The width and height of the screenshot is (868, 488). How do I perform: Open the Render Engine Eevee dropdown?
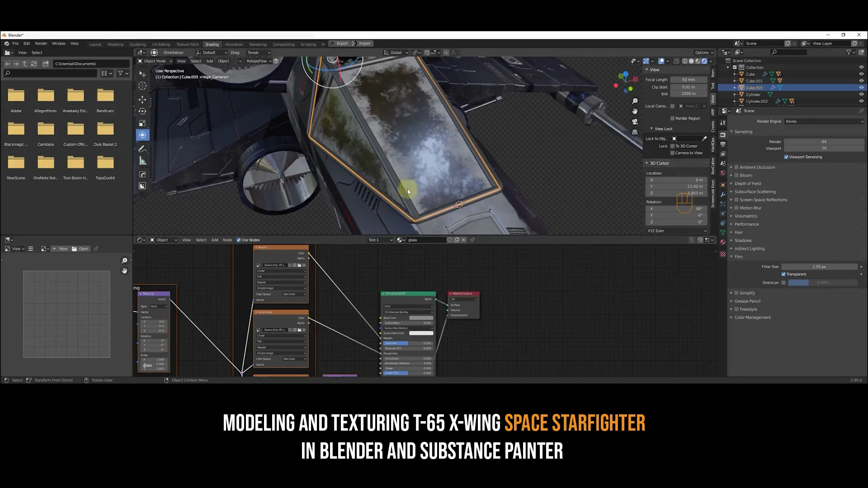coord(825,121)
